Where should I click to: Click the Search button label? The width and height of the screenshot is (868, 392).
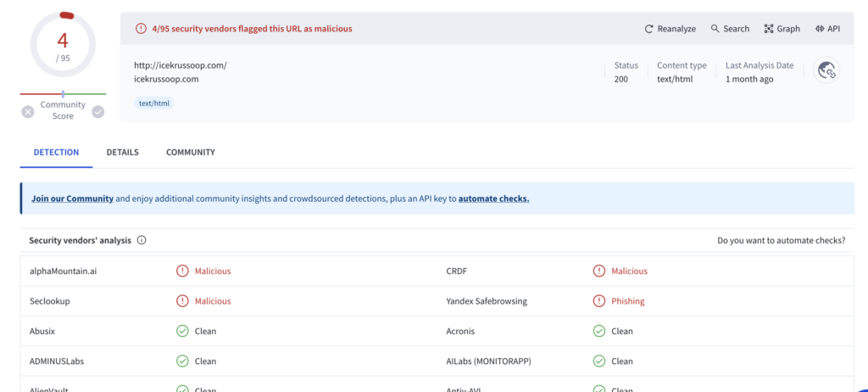point(737,29)
